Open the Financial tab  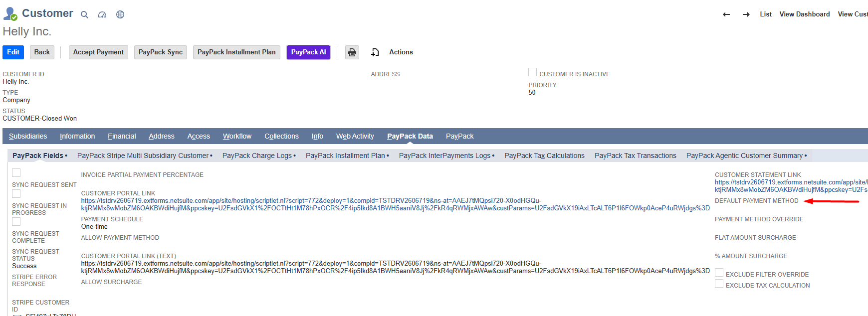click(x=122, y=136)
